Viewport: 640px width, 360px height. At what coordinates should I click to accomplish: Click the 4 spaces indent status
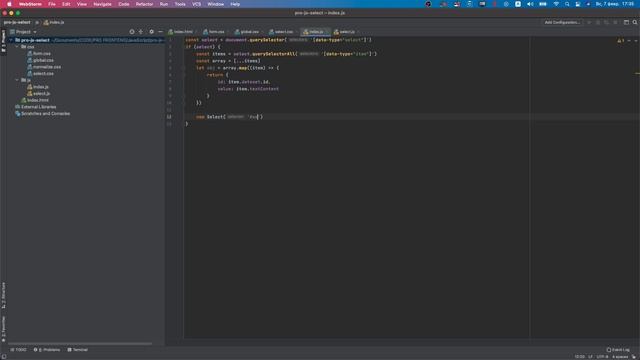(620, 357)
